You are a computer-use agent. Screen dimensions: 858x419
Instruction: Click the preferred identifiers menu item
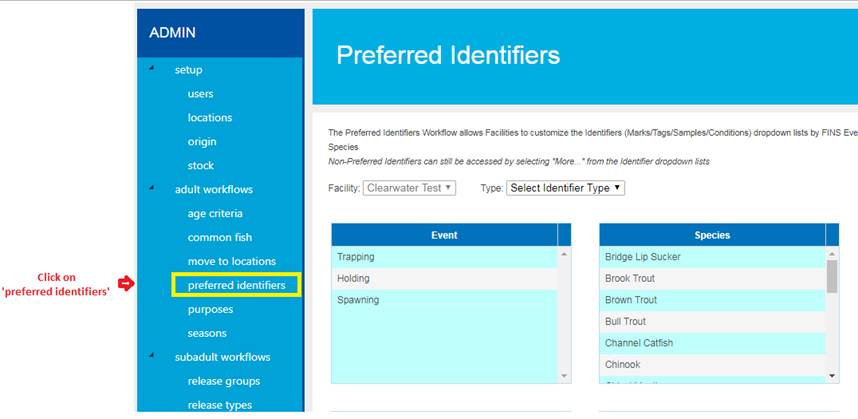(x=236, y=286)
